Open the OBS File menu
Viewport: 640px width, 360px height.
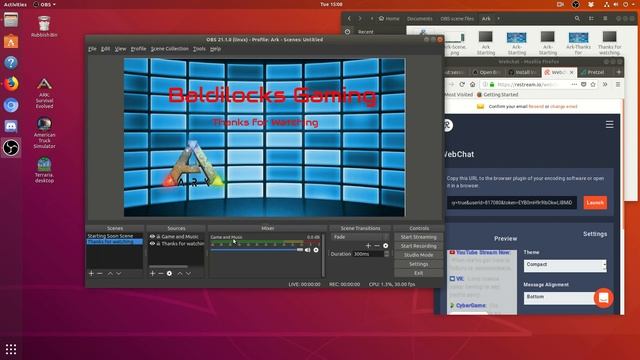point(92,49)
